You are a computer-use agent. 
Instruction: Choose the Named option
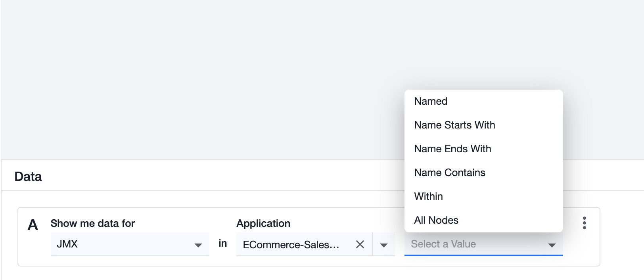tap(483, 102)
